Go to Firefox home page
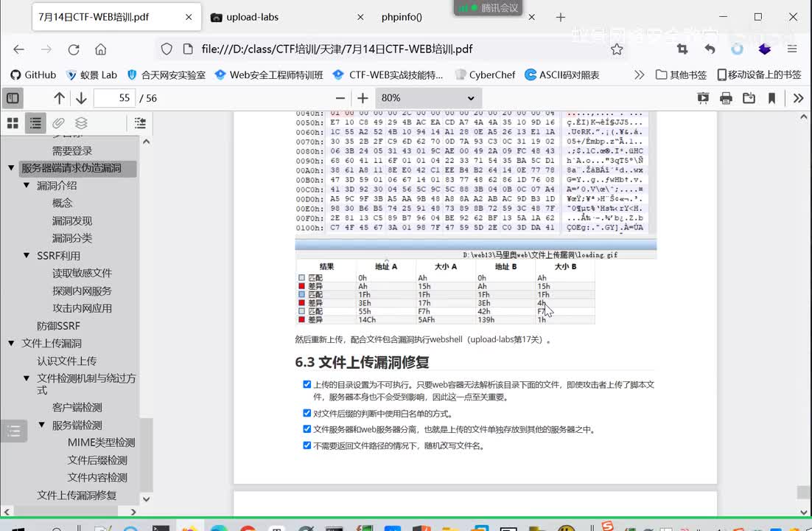The width and height of the screenshot is (812, 531). pos(100,49)
